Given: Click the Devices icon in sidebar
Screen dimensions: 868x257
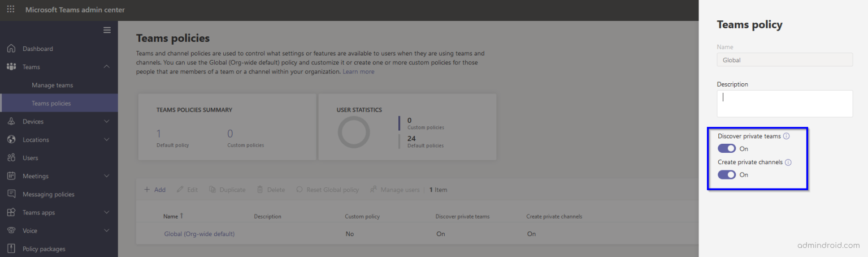Looking at the screenshot, I should (x=11, y=121).
